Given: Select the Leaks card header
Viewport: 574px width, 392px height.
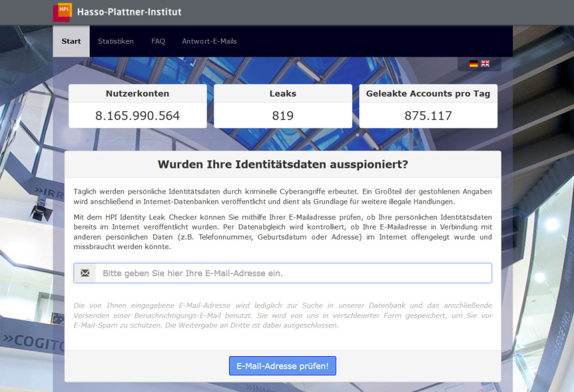Looking at the screenshot, I should (283, 94).
